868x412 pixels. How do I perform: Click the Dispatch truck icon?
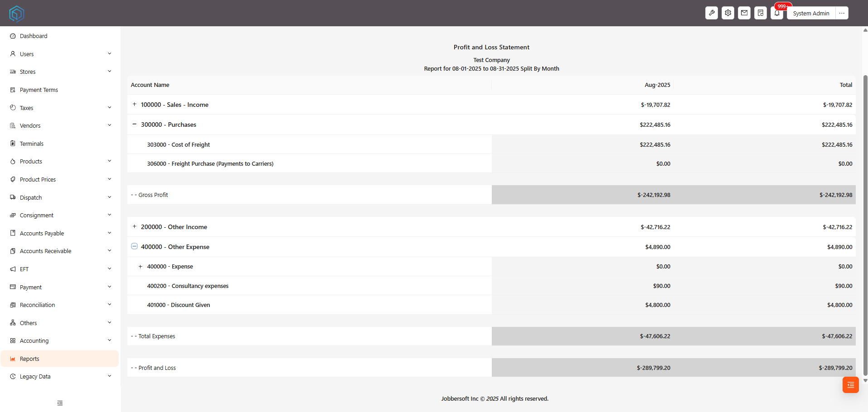click(x=13, y=197)
